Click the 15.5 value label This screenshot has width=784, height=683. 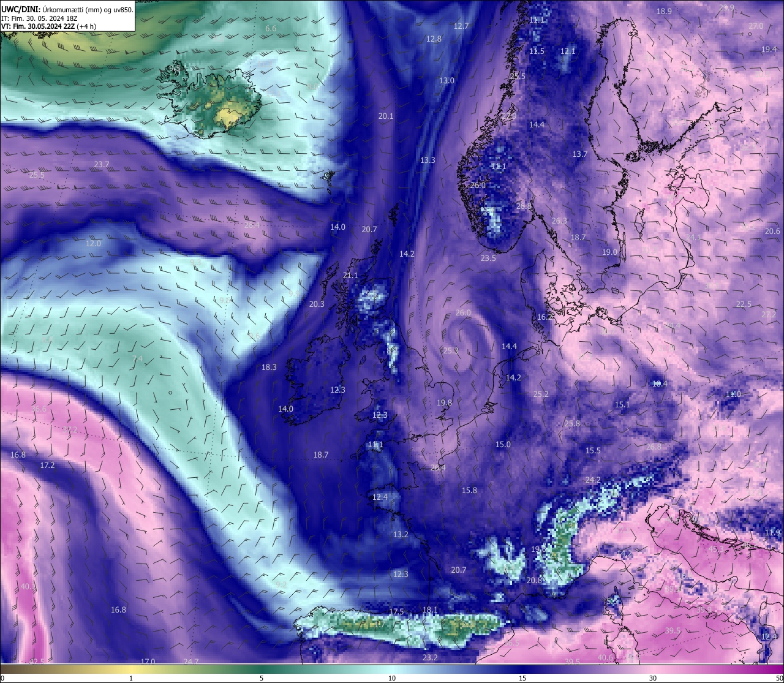point(593,451)
